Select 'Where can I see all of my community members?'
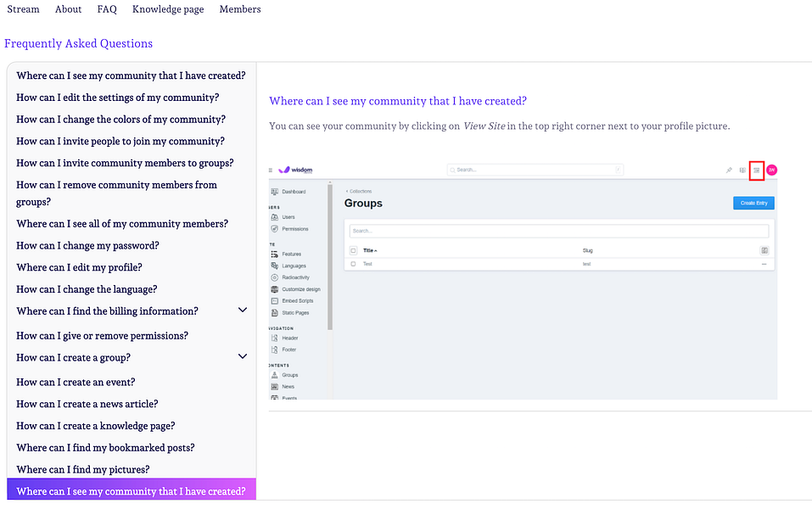This screenshot has width=812, height=509. [122, 224]
